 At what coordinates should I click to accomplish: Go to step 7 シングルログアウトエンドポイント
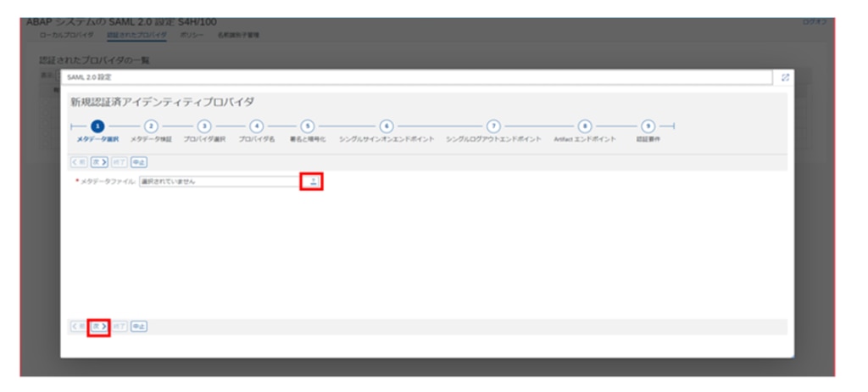(x=493, y=126)
